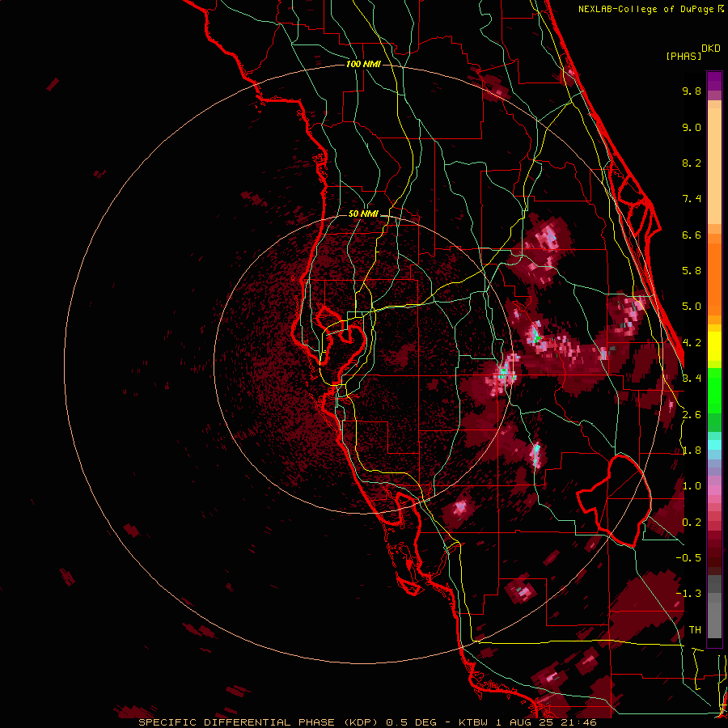Select the 6.6 scale value
Image resolution: width=728 pixels, height=728 pixels.
click(692, 235)
